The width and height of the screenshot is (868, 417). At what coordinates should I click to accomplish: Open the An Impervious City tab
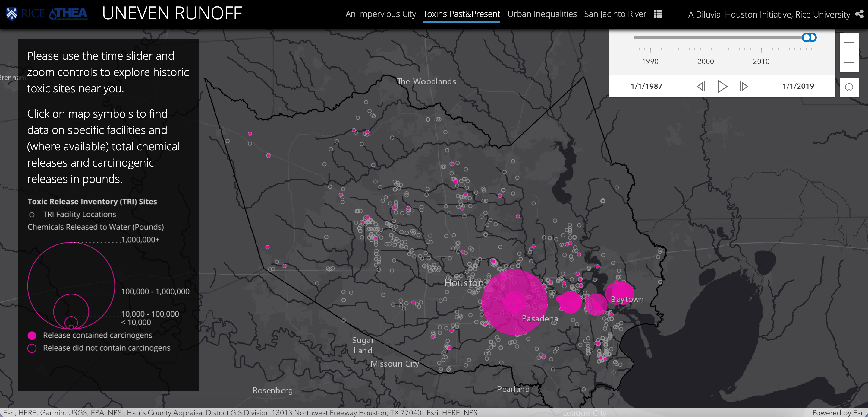coord(381,14)
